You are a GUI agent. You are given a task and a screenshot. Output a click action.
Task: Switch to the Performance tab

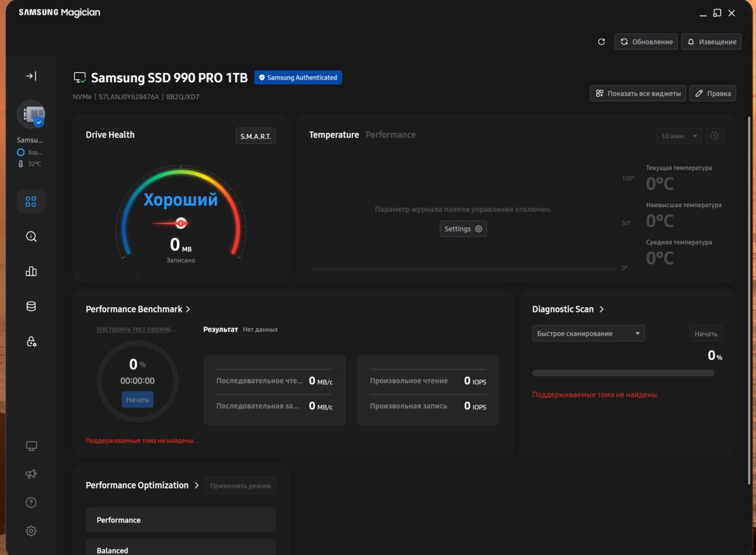(x=390, y=135)
